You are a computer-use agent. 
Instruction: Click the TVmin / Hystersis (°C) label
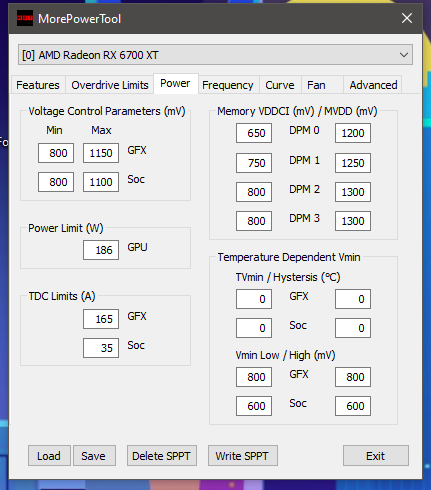(288, 277)
